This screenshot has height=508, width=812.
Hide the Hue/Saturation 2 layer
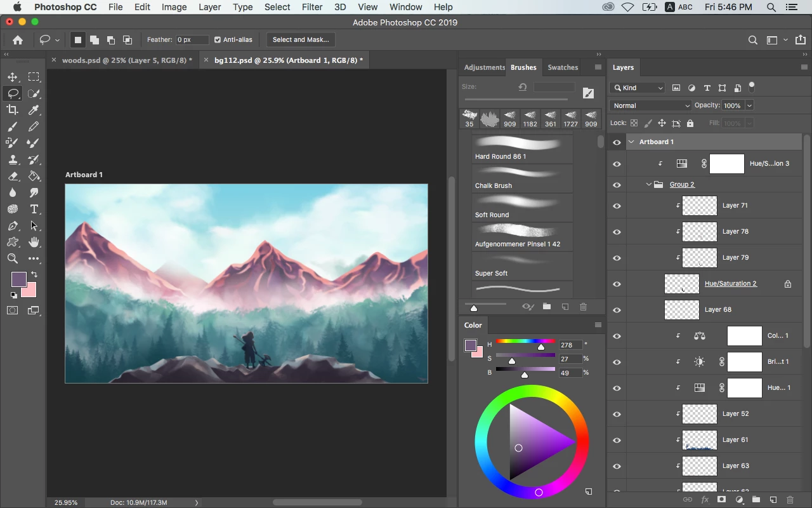tap(617, 284)
